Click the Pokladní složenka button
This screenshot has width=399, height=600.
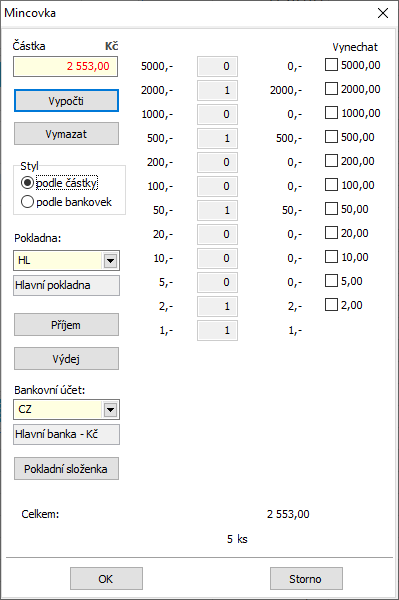pos(66,469)
